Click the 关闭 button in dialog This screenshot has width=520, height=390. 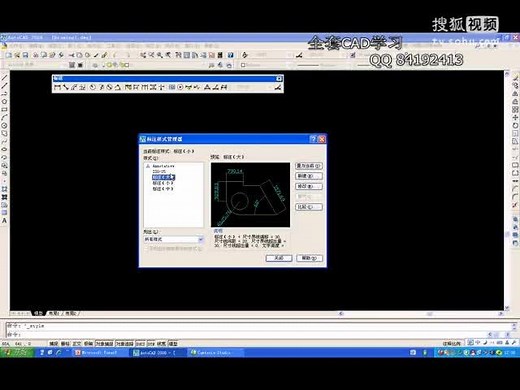279,258
